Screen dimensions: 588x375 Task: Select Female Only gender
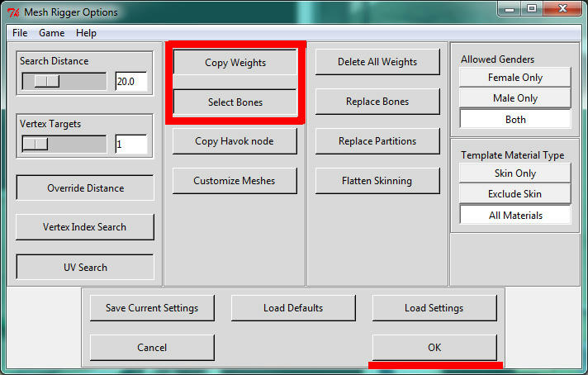click(515, 78)
